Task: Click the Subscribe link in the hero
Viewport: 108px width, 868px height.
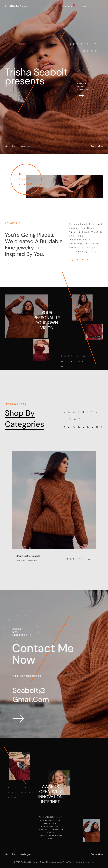Action: tap(96, 146)
